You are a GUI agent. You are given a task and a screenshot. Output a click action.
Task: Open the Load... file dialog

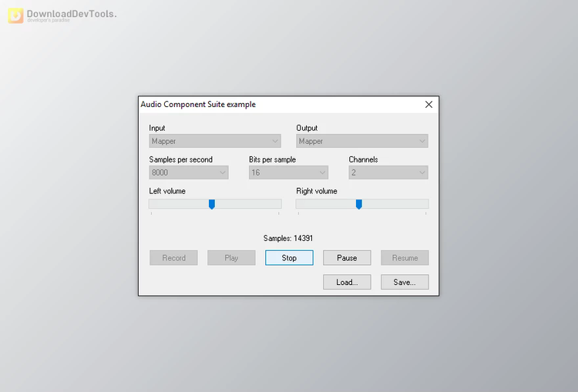pos(347,282)
